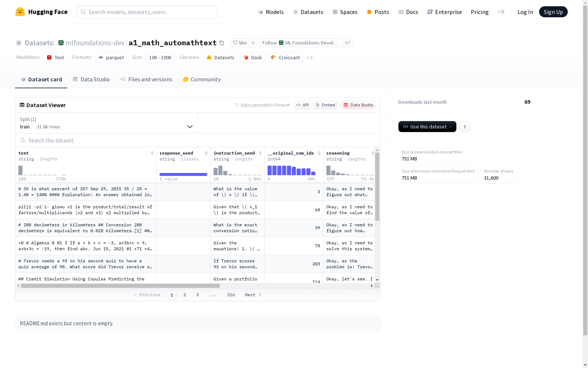This screenshot has height=368, width=588.
Task: Click the reasoning column length histogram
Action: click(350, 170)
